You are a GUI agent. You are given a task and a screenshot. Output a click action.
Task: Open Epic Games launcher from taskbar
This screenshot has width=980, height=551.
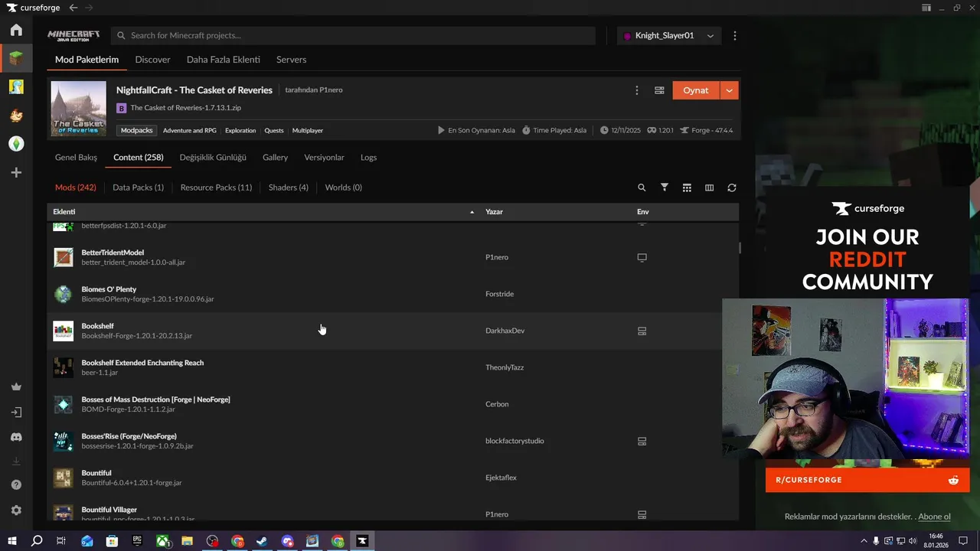137,541
